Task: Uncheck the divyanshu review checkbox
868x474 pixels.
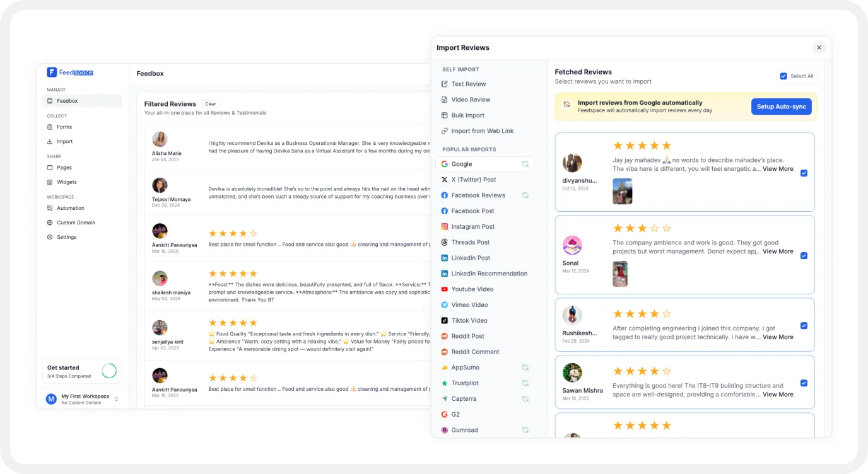Action: pos(804,173)
